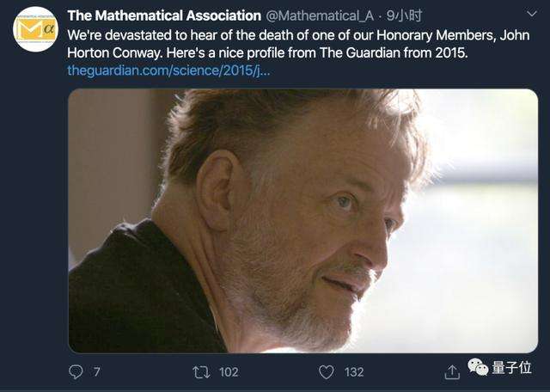This screenshot has height=392, width=550.
Task: Retweet using the arrows icon
Action: 199,371
